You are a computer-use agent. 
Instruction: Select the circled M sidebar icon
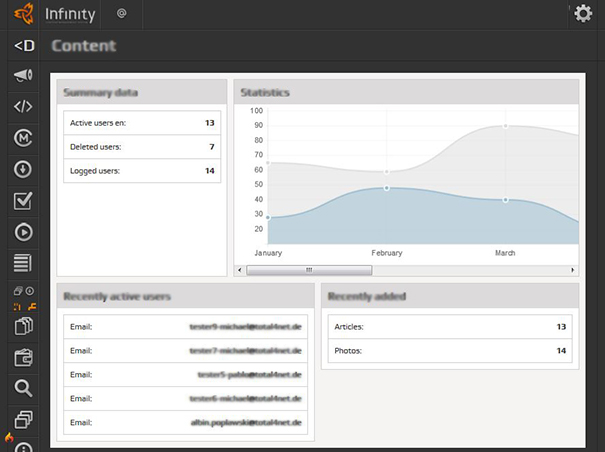pyautogui.click(x=23, y=138)
